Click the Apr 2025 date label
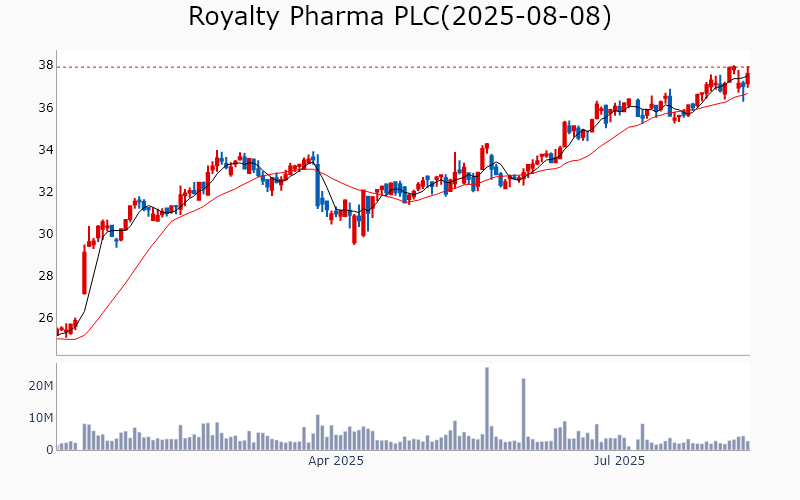This screenshot has width=800, height=500. point(336,461)
